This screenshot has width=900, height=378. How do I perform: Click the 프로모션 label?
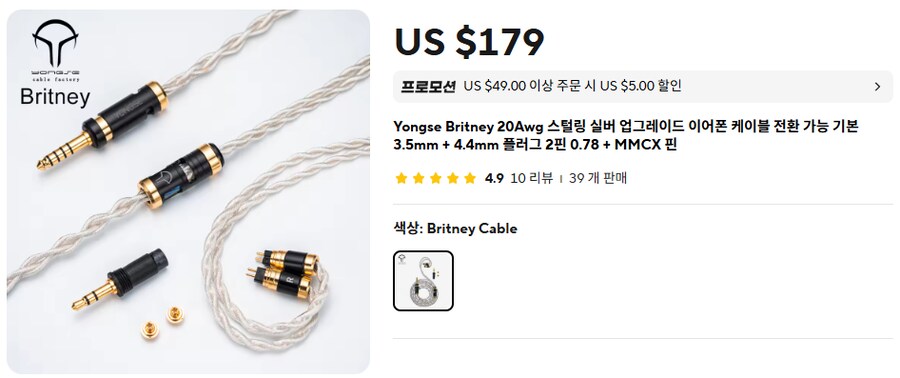coord(428,87)
